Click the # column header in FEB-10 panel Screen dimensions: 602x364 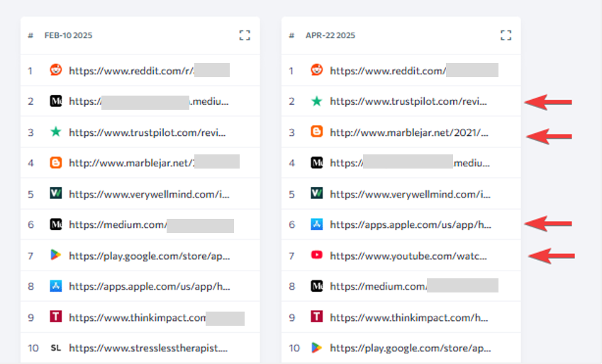pos(30,35)
